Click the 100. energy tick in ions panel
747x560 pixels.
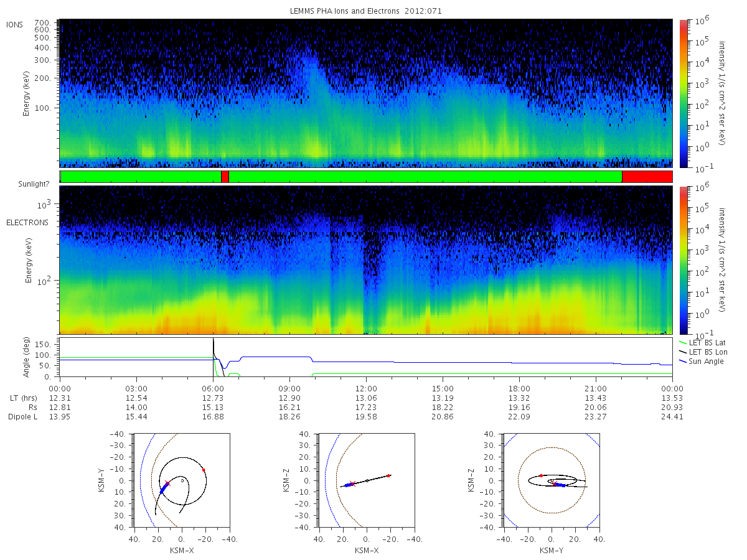pyautogui.click(x=43, y=108)
